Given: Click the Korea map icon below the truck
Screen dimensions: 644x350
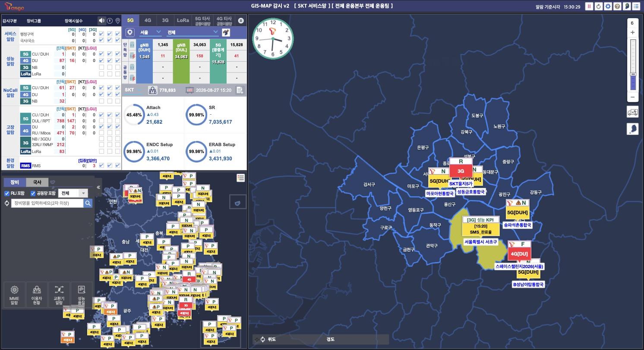Looking at the screenshot, I should pos(632,129).
